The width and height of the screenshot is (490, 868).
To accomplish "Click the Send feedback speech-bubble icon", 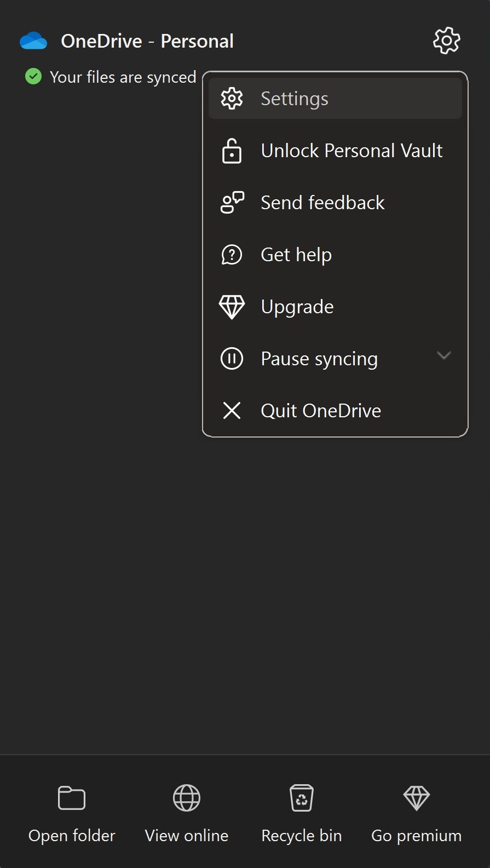I will point(232,203).
